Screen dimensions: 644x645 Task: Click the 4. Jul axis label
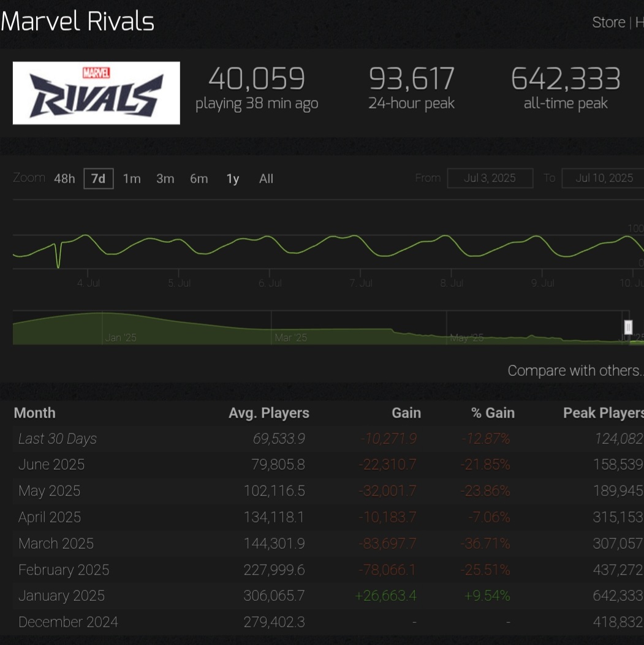[88, 283]
